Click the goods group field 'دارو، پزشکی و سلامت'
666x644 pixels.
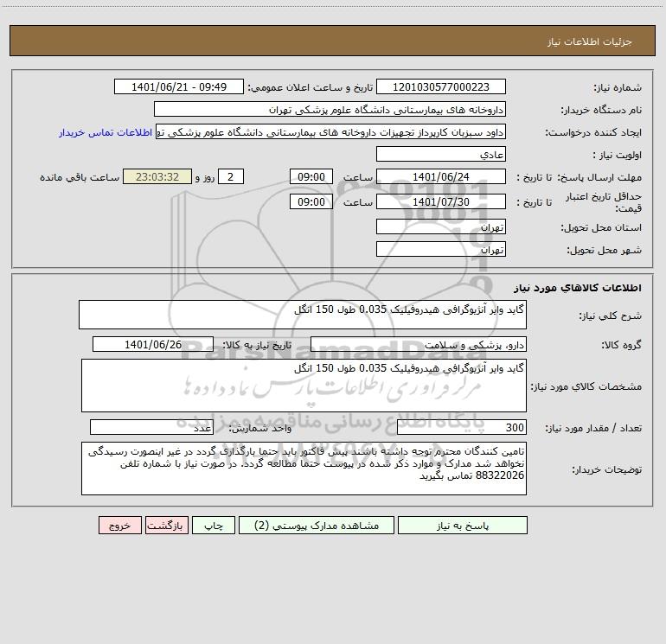coord(419,344)
